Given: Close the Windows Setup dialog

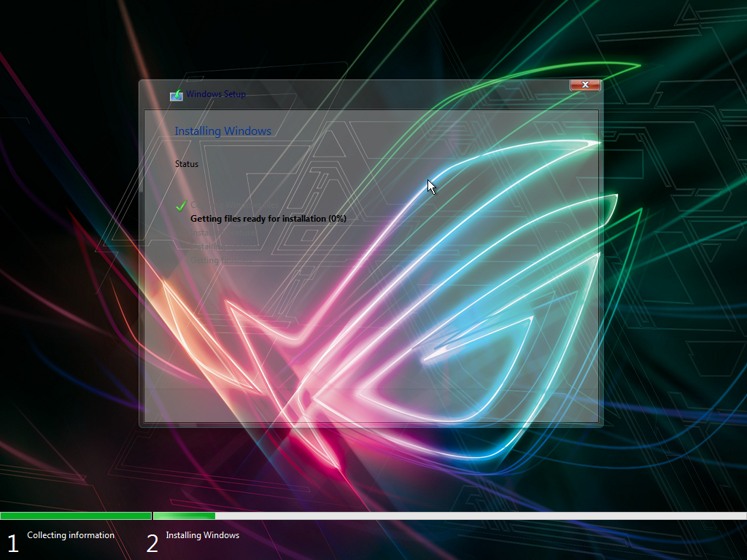Looking at the screenshot, I should click(x=585, y=85).
